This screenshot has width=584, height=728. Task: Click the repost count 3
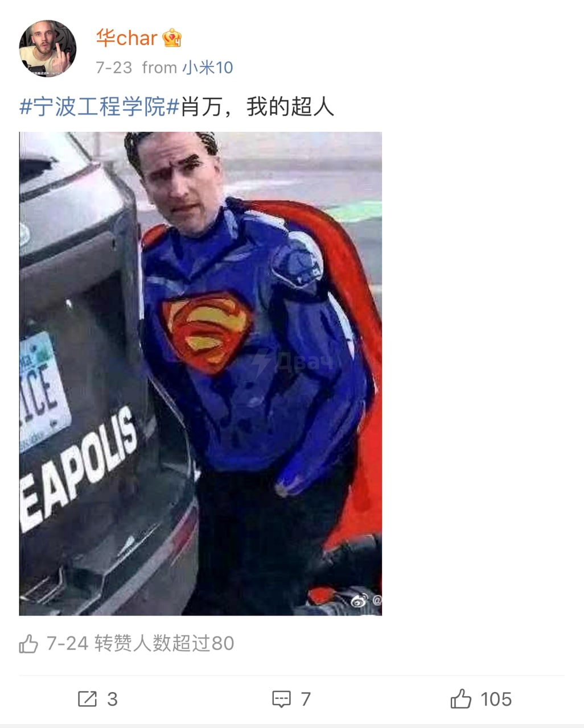pos(112,699)
